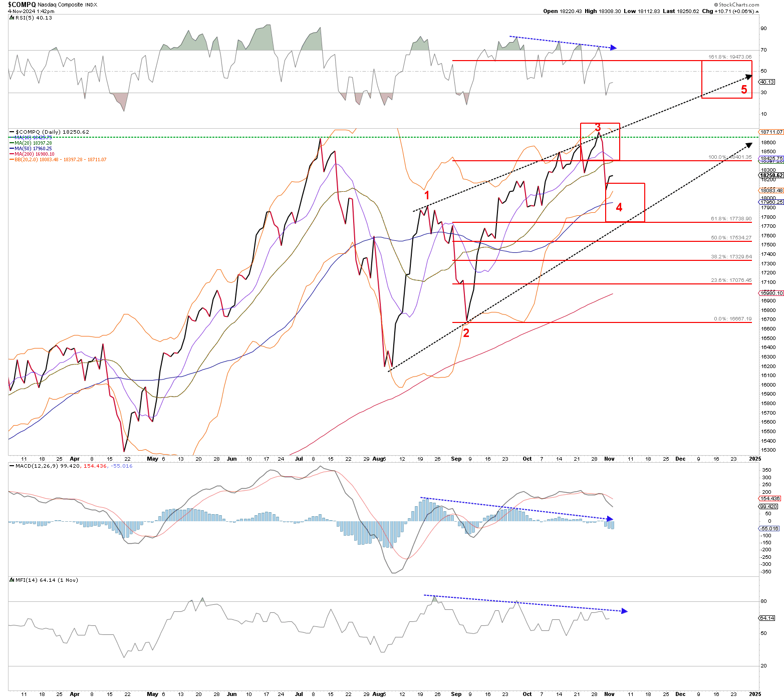
Task: Click the '50.0%: 17534.27' Fibonacci label
Action: (731, 238)
